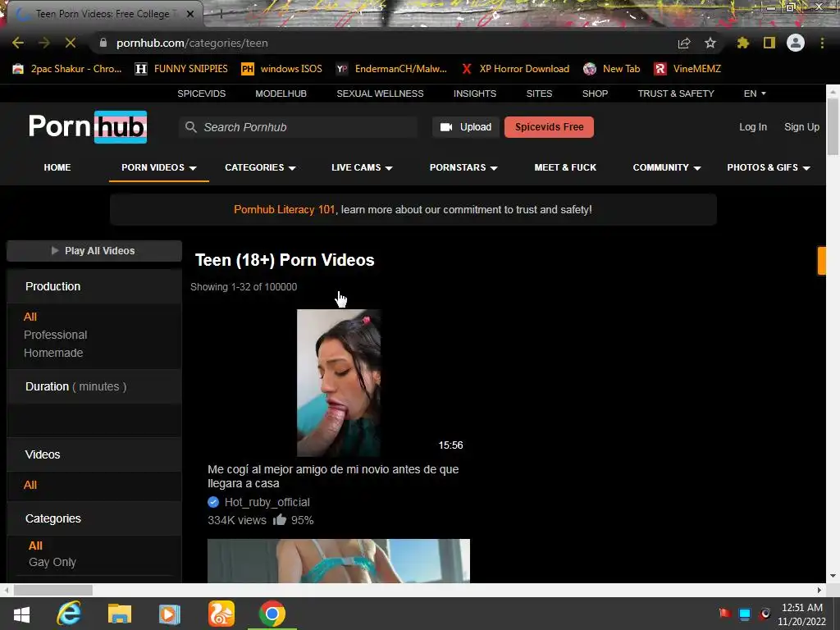Click the verified badge beside Hot_ruby_official

(x=213, y=502)
